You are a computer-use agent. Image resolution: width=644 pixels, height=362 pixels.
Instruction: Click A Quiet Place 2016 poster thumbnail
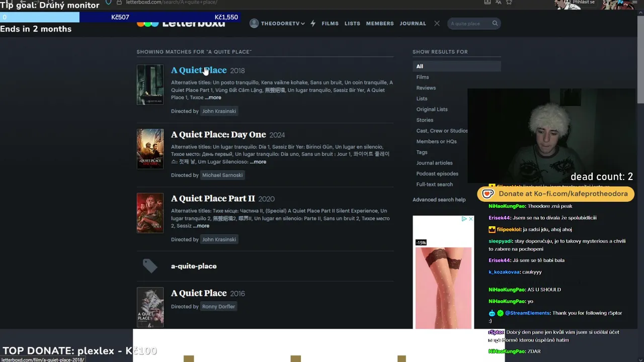tap(150, 307)
